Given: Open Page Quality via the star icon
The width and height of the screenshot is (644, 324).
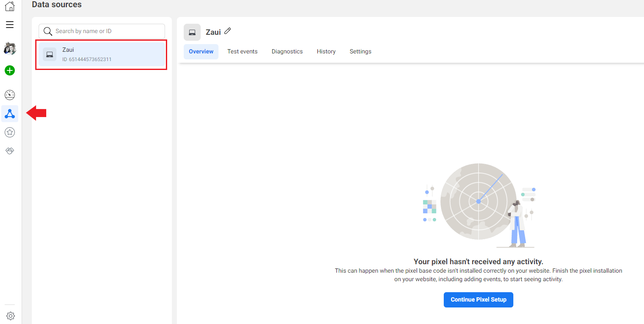Looking at the screenshot, I should (x=9, y=132).
